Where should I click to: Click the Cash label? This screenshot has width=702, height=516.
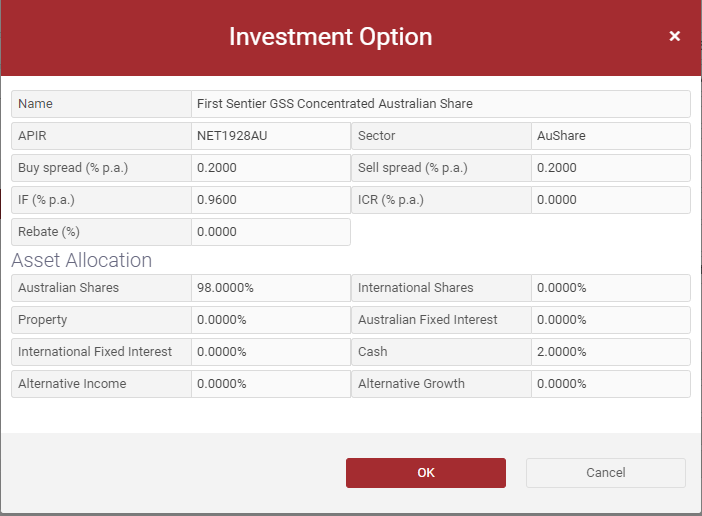372,352
